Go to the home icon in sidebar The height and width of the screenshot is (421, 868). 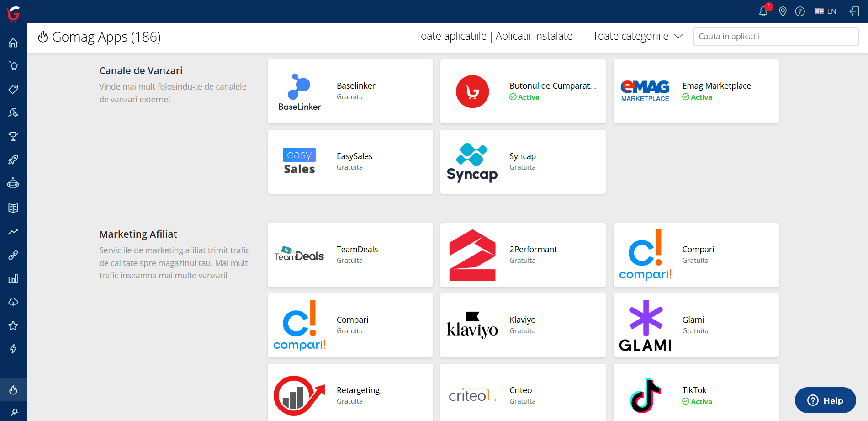tap(13, 43)
